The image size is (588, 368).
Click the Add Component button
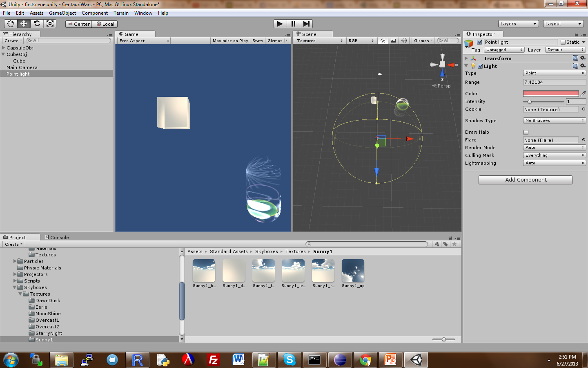pos(526,180)
